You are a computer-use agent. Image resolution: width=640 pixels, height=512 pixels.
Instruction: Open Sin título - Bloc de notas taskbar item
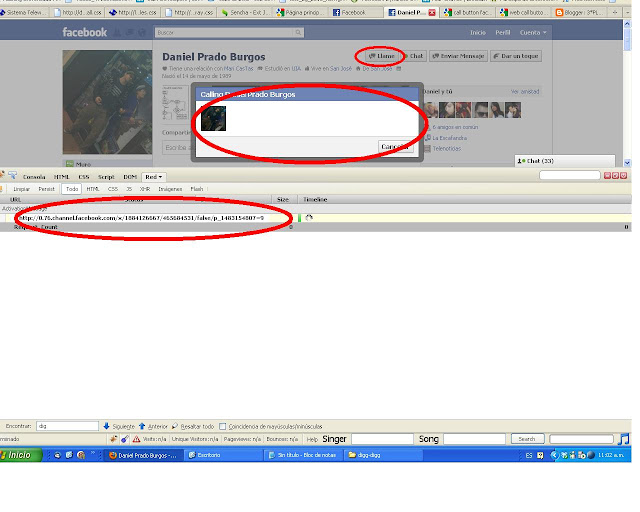pos(302,455)
